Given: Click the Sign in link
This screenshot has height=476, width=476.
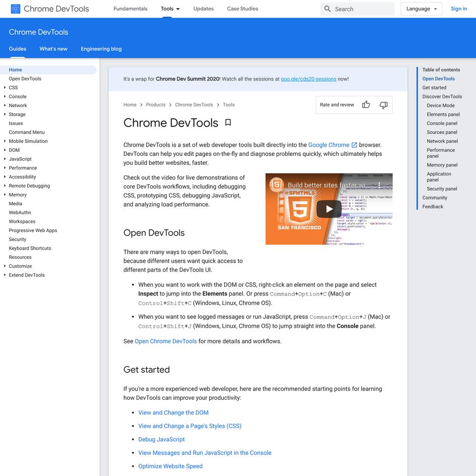Looking at the screenshot, I should click(459, 9).
